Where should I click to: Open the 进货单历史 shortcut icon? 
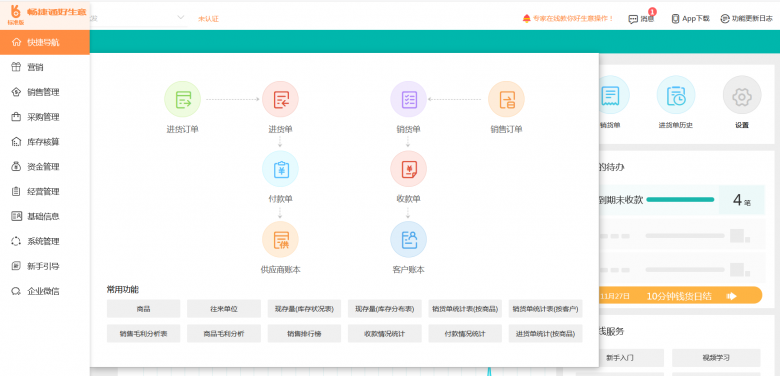pos(676,95)
